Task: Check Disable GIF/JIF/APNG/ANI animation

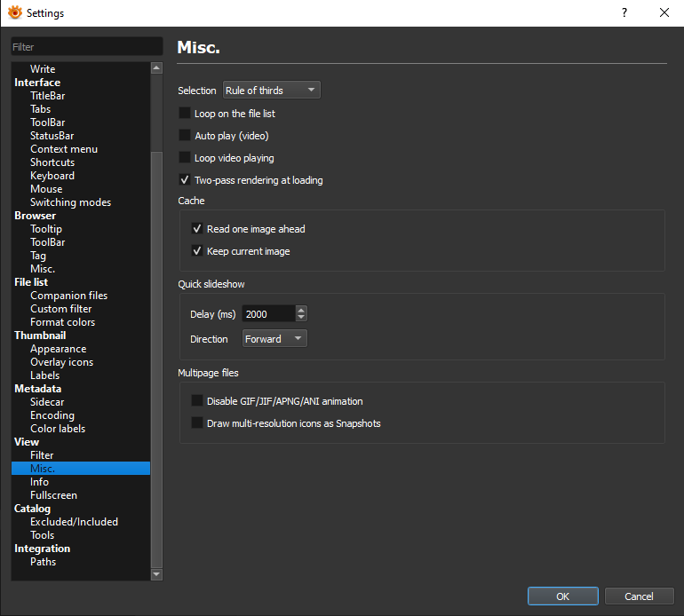Action: point(197,401)
